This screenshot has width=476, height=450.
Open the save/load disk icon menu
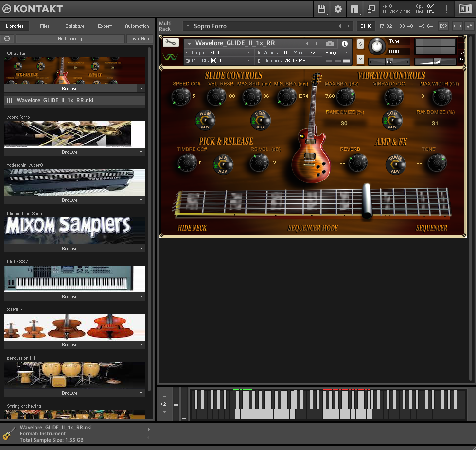coord(321,9)
